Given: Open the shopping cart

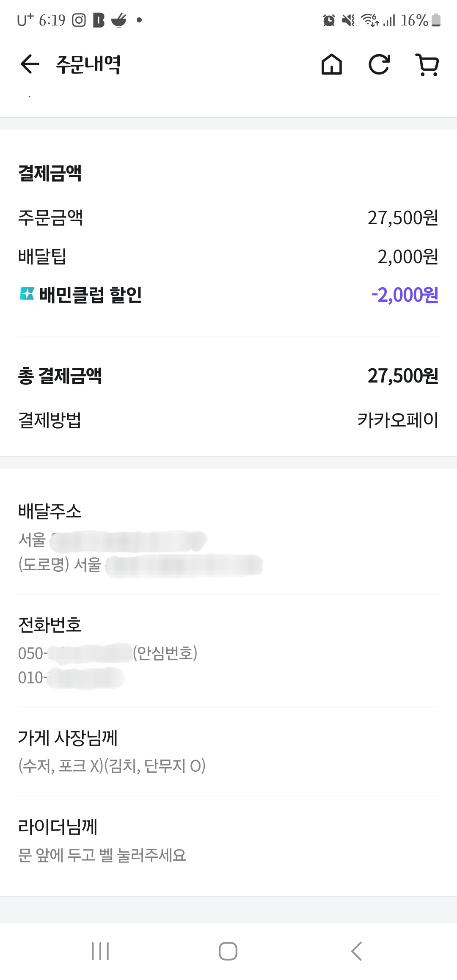Looking at the screenshot, I should coord(427,65).
